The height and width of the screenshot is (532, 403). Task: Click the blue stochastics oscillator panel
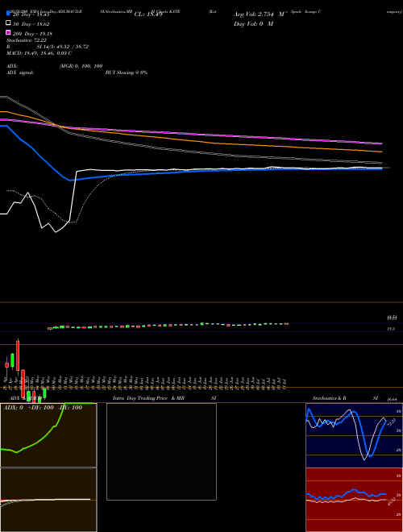pyautogui.click(x=354, y=435)
